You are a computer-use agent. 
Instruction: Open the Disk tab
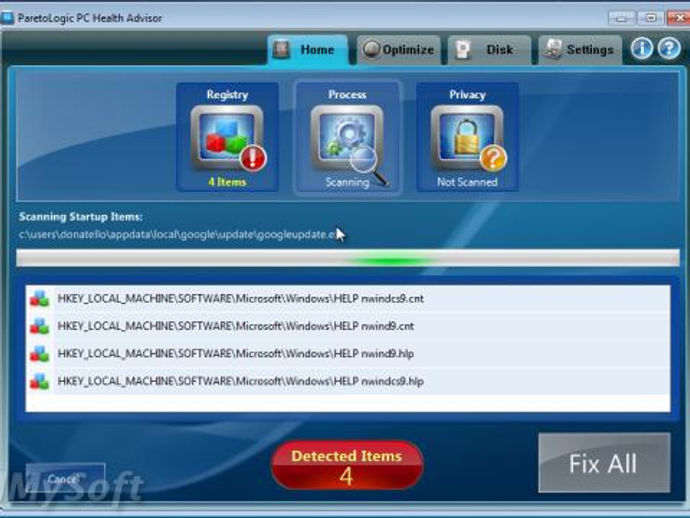click(x=489, y=50)
